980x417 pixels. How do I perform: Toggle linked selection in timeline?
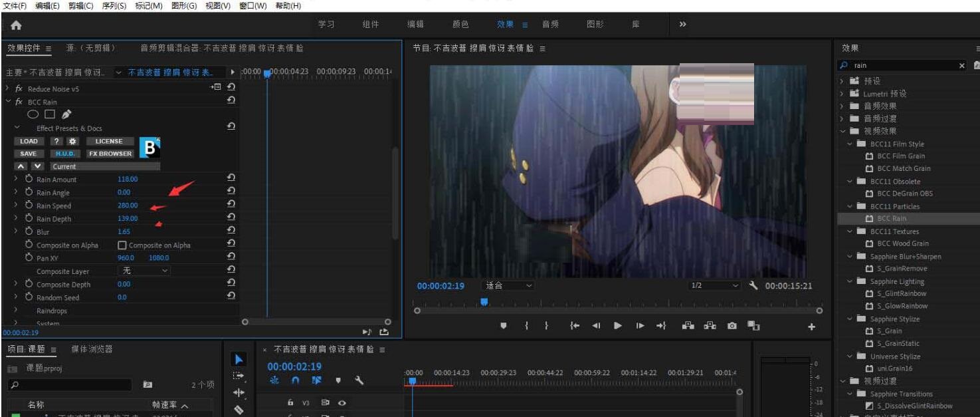(316, 380)
